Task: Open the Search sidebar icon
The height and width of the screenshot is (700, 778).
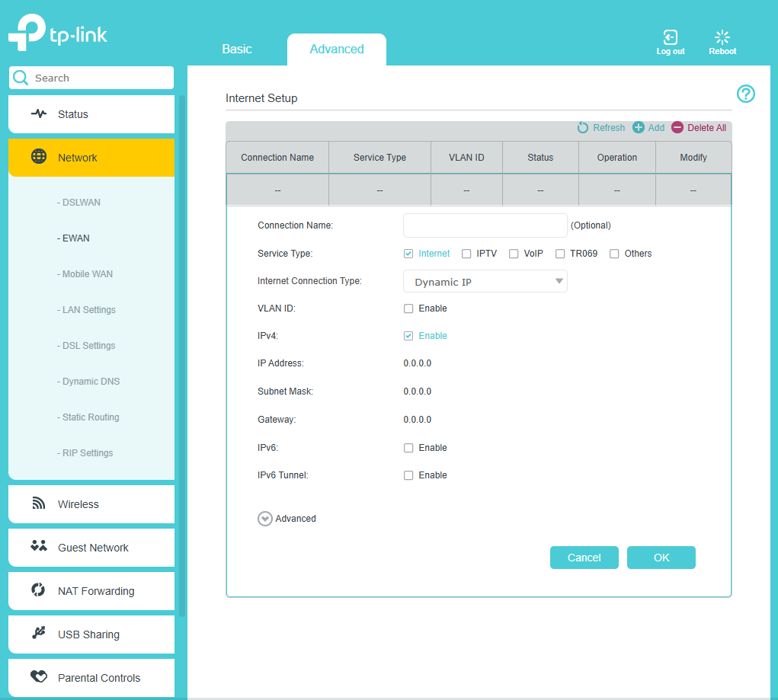Action: (21, 78)
